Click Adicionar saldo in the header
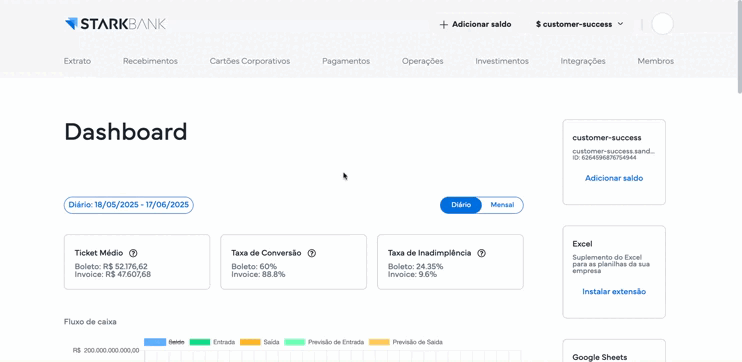Image resolution: width=742 pixels, height=362 pixels. pos(481,24)
